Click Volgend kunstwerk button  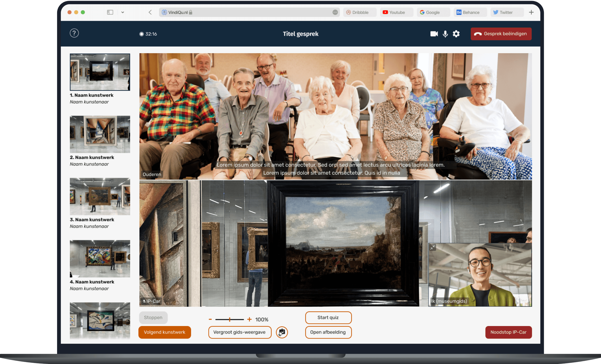tap(164, 332)
